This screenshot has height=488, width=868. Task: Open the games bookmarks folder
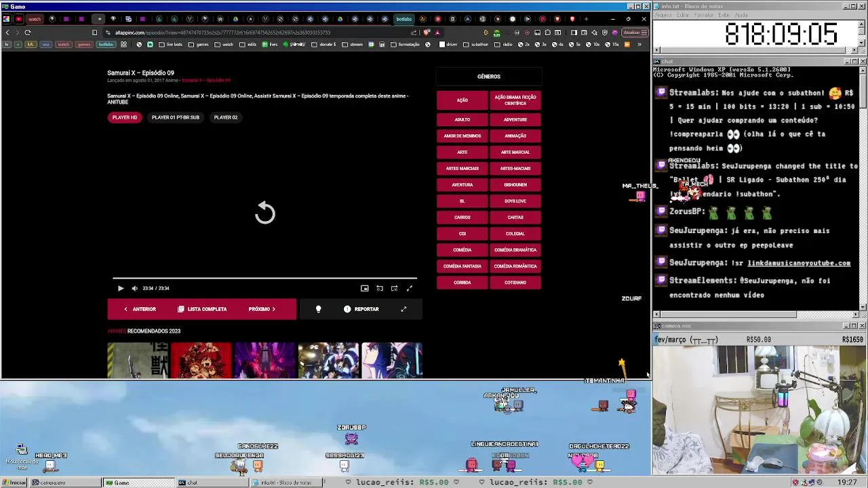[199, 45]
